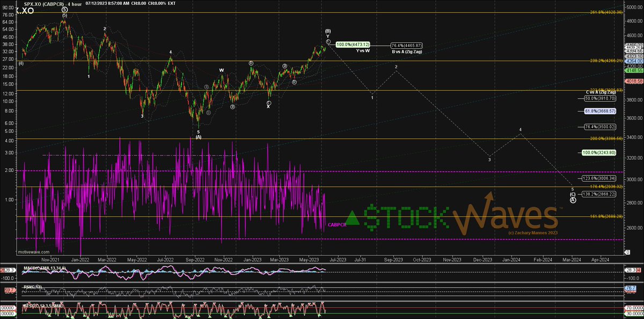Click the 'B vs A (Zig Zag)' annotation
The width and height of the screenshot is (644, 319).
(x=407, y=51)
